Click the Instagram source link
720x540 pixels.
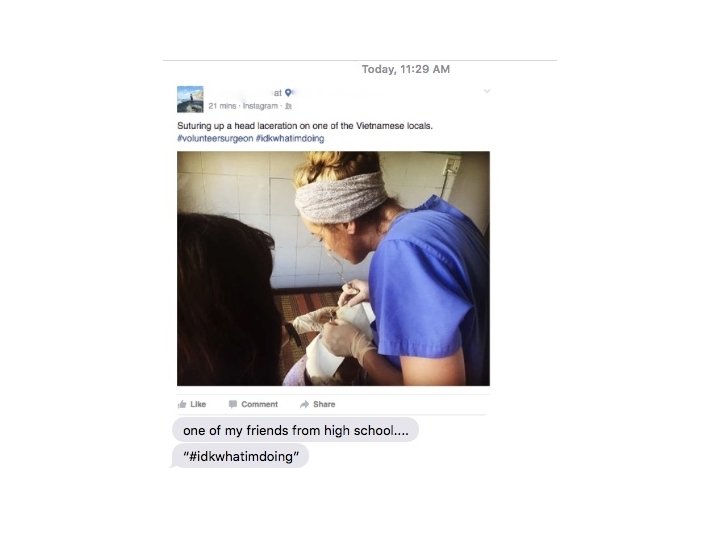[260, 106]
